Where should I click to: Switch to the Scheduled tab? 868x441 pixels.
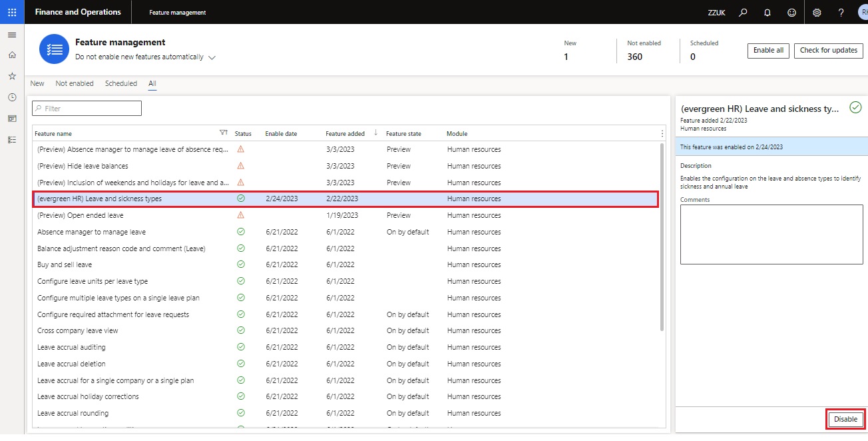(120, 83)
